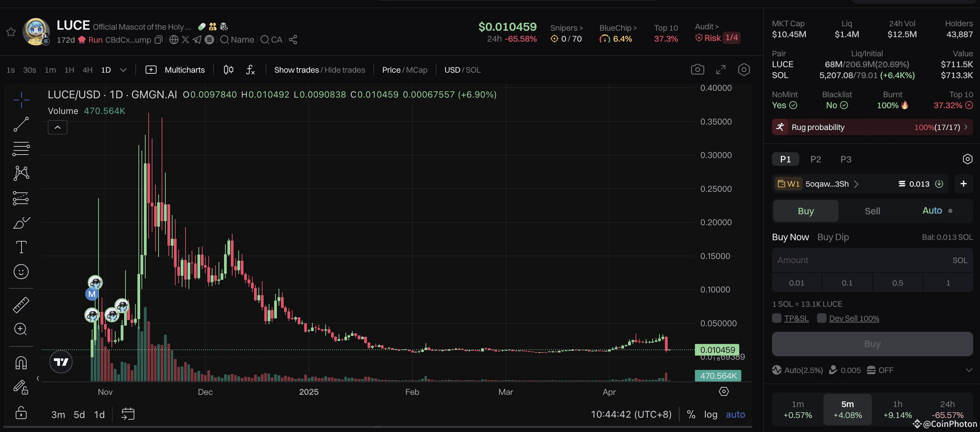Viewport: 980px width, 432px height.
Task: Enable Dev Sell 100%
Action: 822,318
